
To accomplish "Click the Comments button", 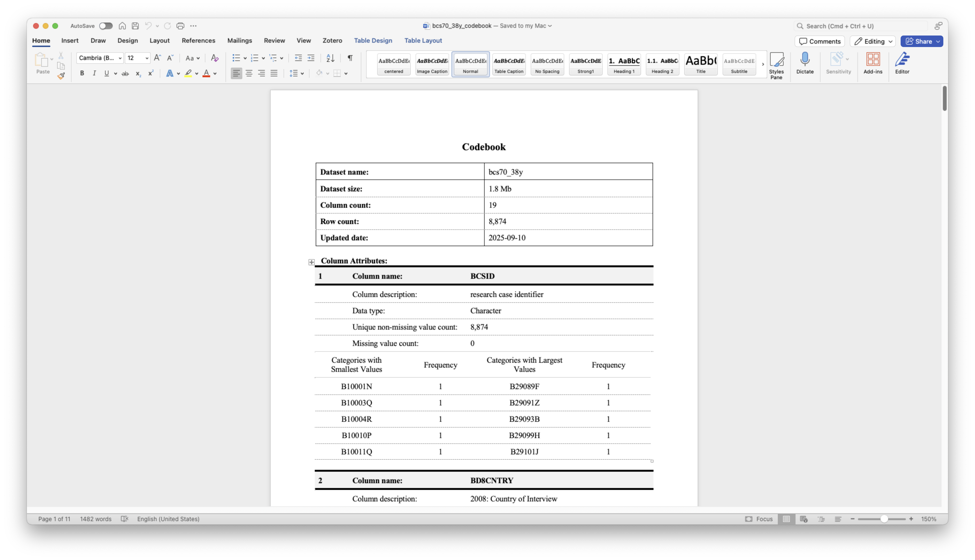I will coord(820,42).
